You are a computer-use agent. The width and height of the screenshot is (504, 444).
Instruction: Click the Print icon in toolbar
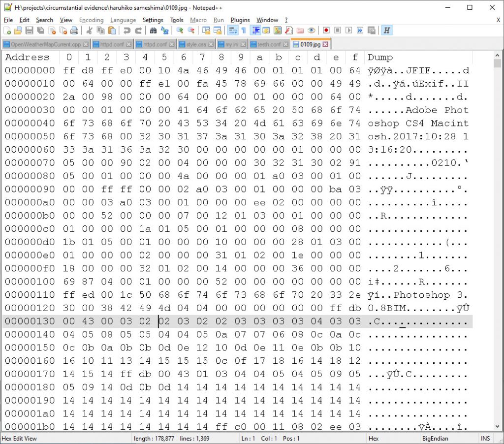[74, 31]
